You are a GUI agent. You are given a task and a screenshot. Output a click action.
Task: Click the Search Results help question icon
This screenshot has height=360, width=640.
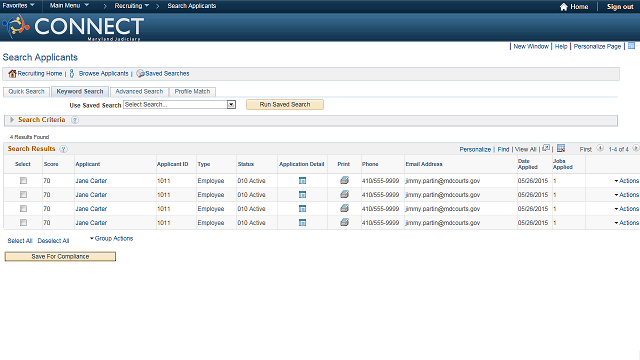click(63, 149)
